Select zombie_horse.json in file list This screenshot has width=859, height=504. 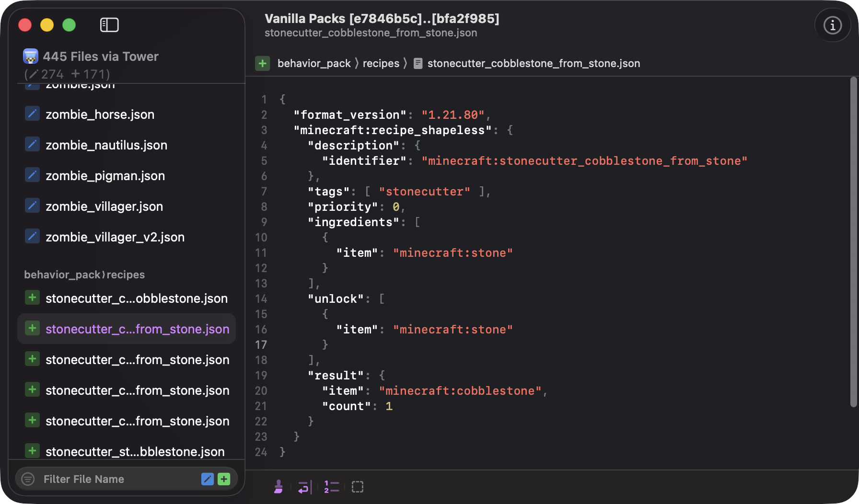(100, 115)
